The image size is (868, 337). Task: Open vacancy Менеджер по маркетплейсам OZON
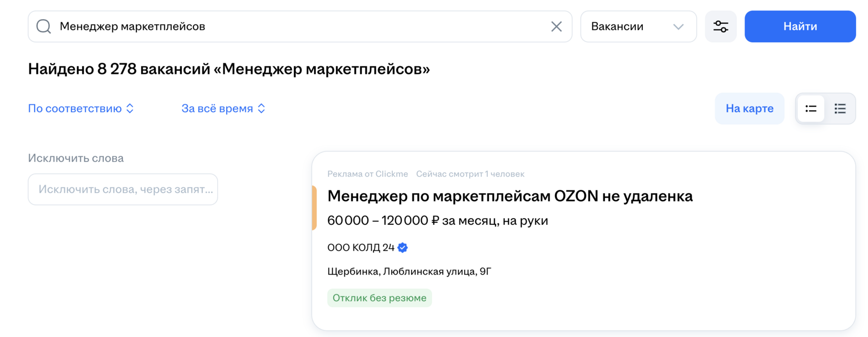pos(509,196)
